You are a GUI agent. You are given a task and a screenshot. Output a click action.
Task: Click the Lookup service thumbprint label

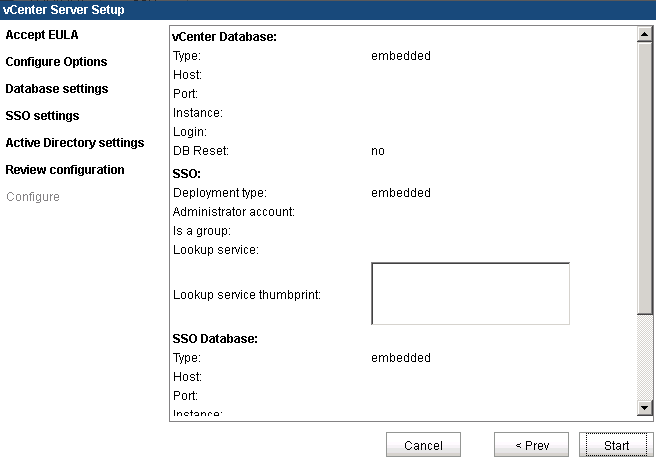[x=247, y=295]
